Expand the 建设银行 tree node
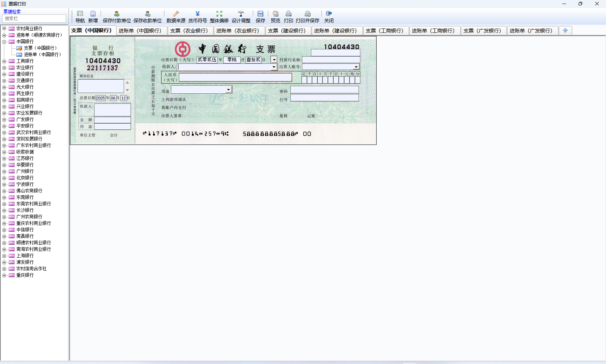 (4, 74)
